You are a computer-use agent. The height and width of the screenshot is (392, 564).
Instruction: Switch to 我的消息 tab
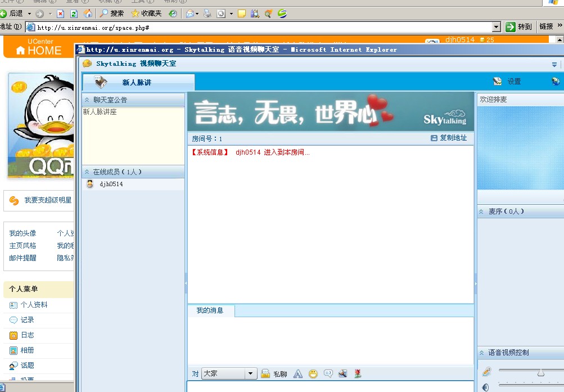pos(210,310)
